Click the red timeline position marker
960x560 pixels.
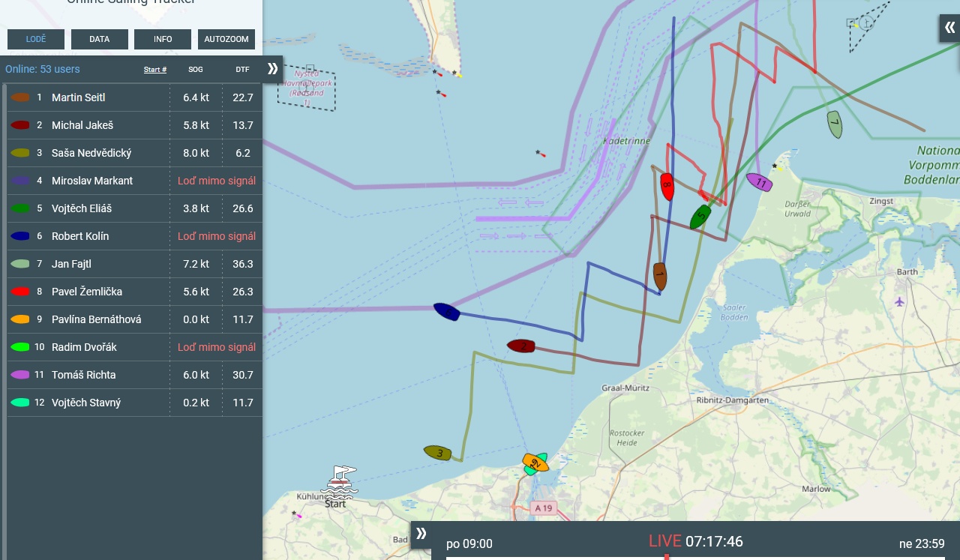pos(667,557)
